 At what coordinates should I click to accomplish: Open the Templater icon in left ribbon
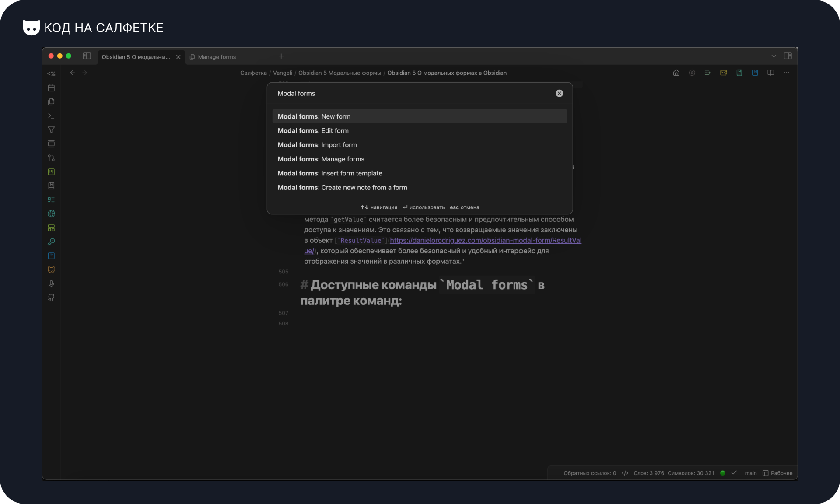click(51, 74)
